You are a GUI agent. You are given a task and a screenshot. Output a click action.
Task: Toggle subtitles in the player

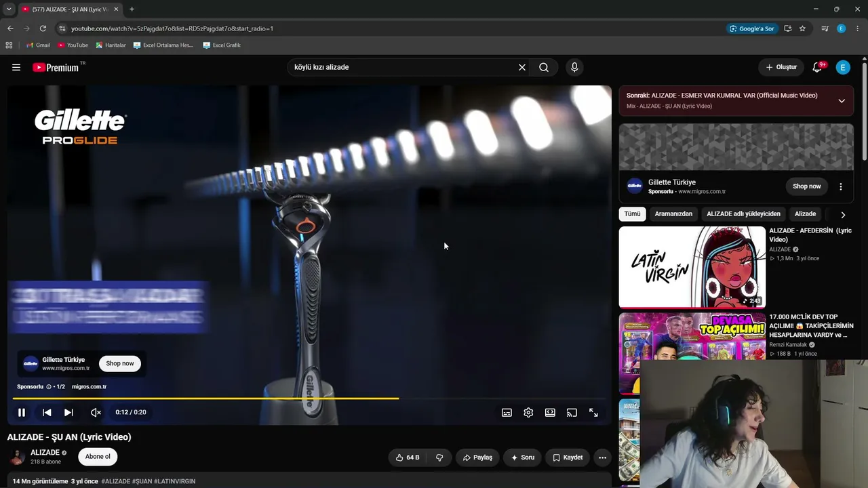(507, 412)
